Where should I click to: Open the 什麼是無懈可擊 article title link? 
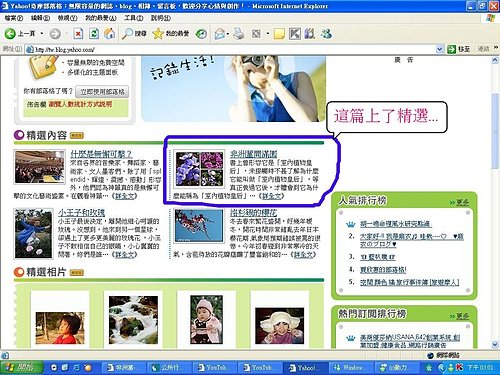pyautogui.click(x=101, y=154)
